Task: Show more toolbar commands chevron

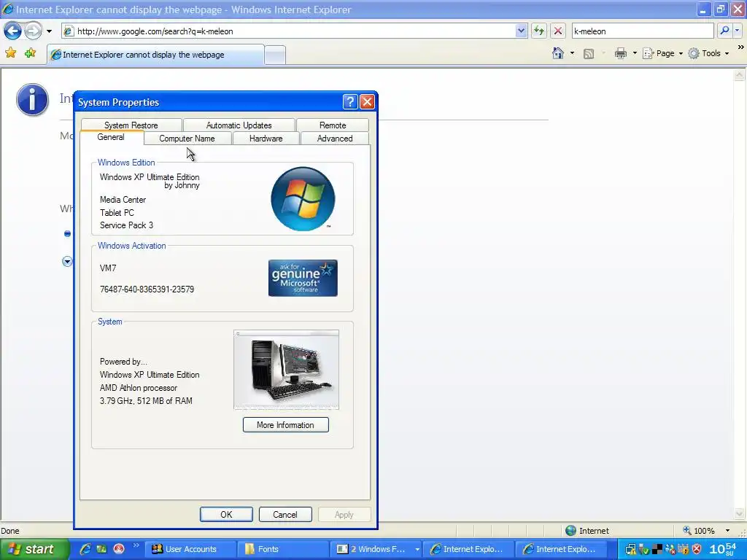Action: 740,47
